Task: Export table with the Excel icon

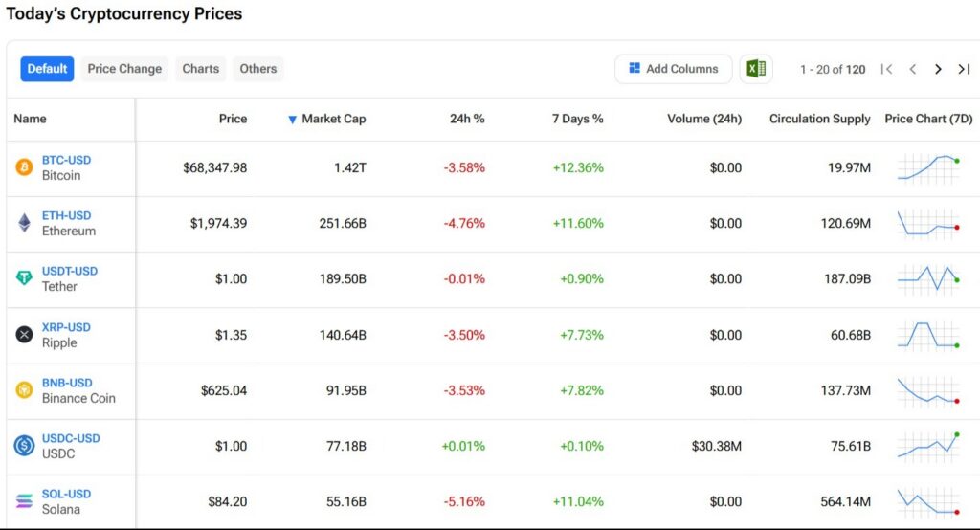Action: [x=755, y=69]
